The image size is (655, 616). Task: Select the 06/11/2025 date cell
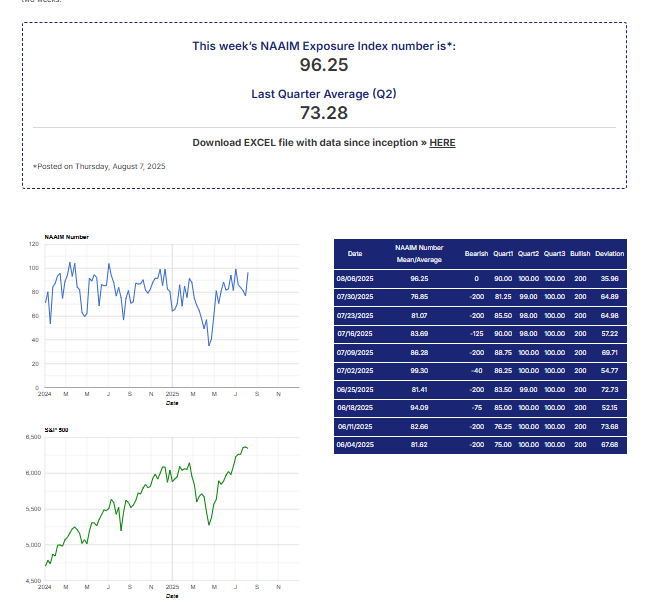point(355,426)
